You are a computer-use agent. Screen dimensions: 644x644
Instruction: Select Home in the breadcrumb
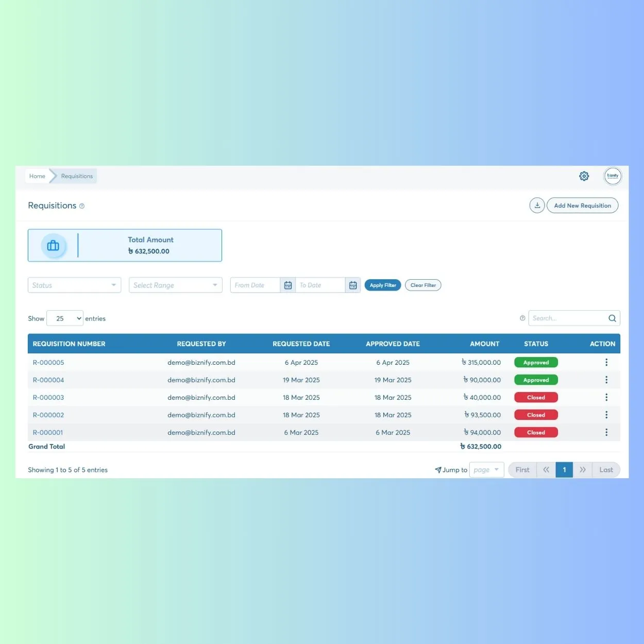pyautogui.click(x=37, y=176)
